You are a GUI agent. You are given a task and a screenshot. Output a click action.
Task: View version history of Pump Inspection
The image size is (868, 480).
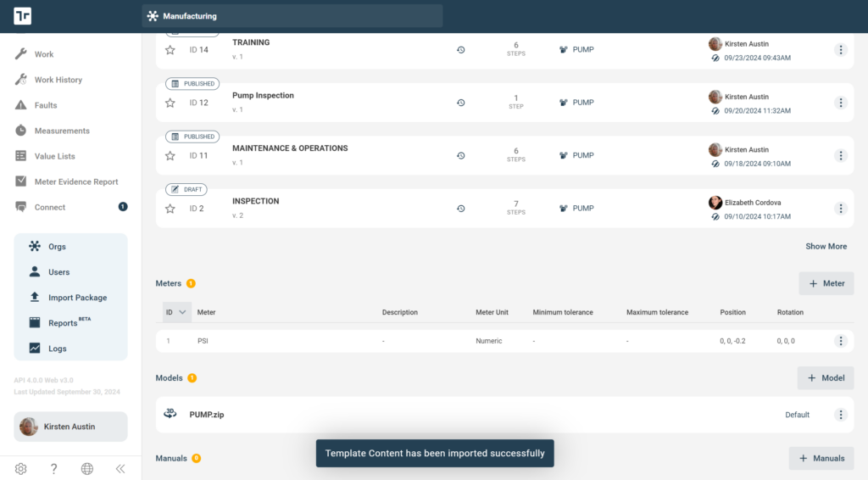460,103
